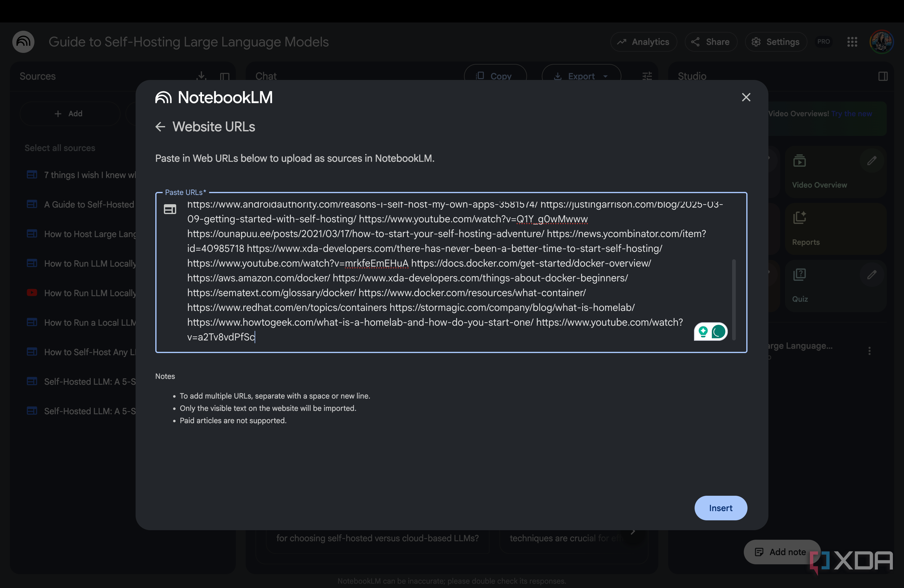The image size is (904, 588).
Task: Open chat configuration tune icon
Action: point(647,76)
